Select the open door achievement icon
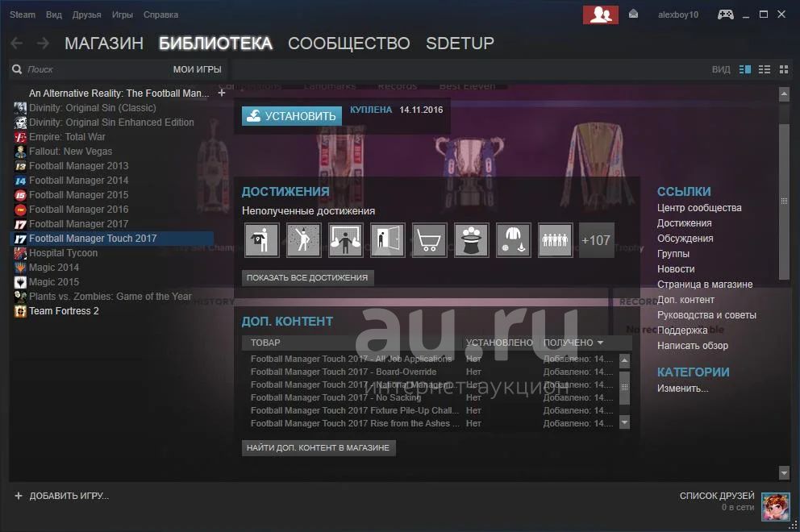This screenshot has height=532, width=800. (x=387, y=239)
